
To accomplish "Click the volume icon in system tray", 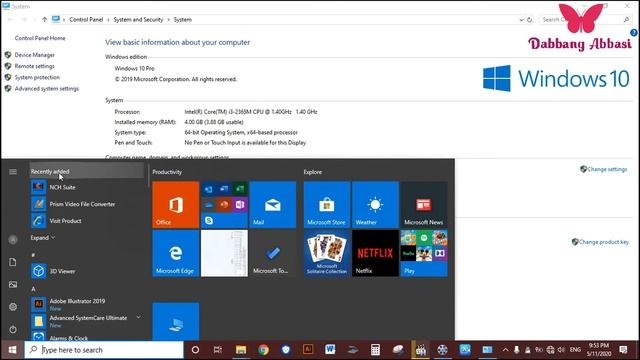I will click(561, 350).
